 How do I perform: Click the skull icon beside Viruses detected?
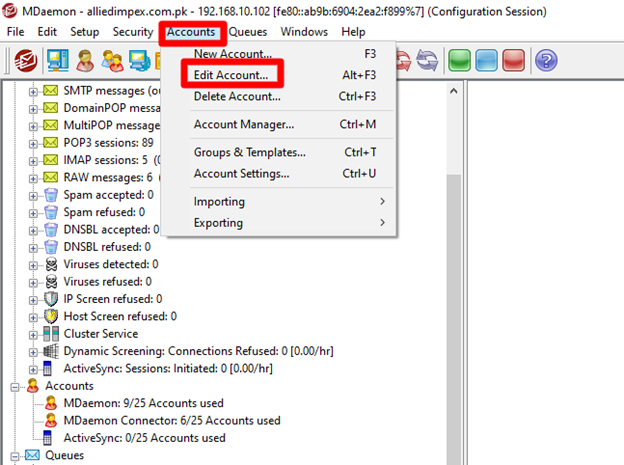(50, 264)
